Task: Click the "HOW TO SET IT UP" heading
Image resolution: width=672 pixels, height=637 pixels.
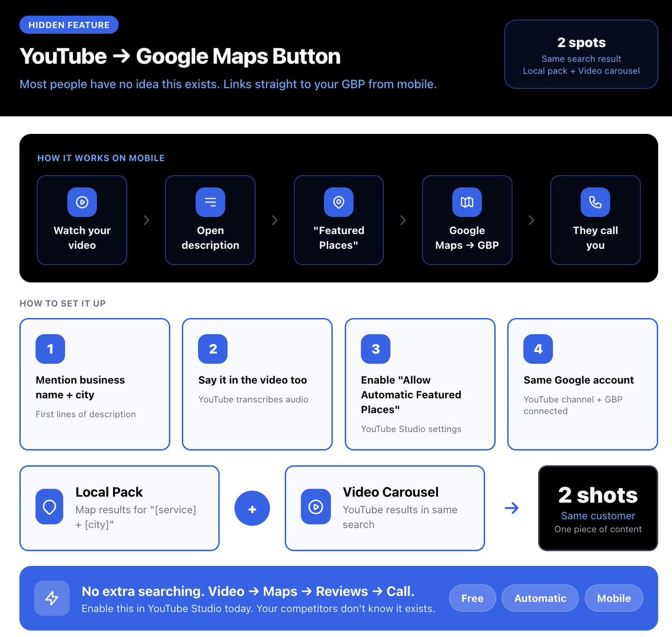Action: click(x=63, y=303)
